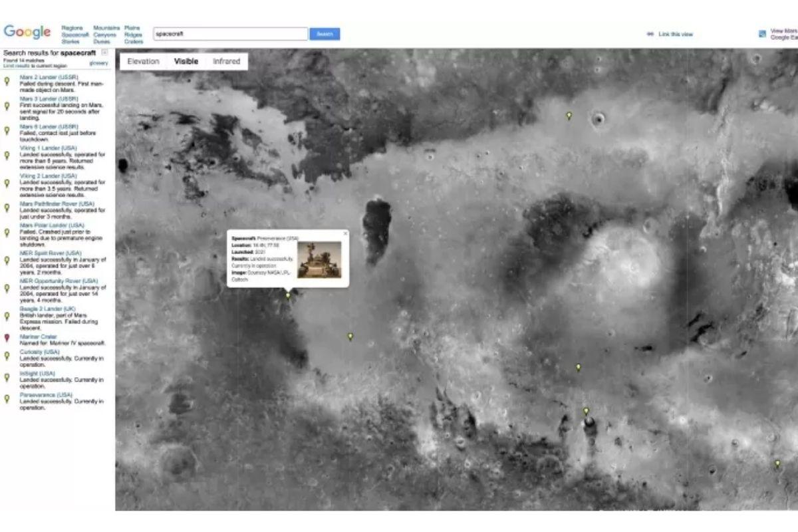Viewport: 798px width, 532px height.
Task: Click the Mars Polar Lander pin icon
Action: (x=7, y=232)
